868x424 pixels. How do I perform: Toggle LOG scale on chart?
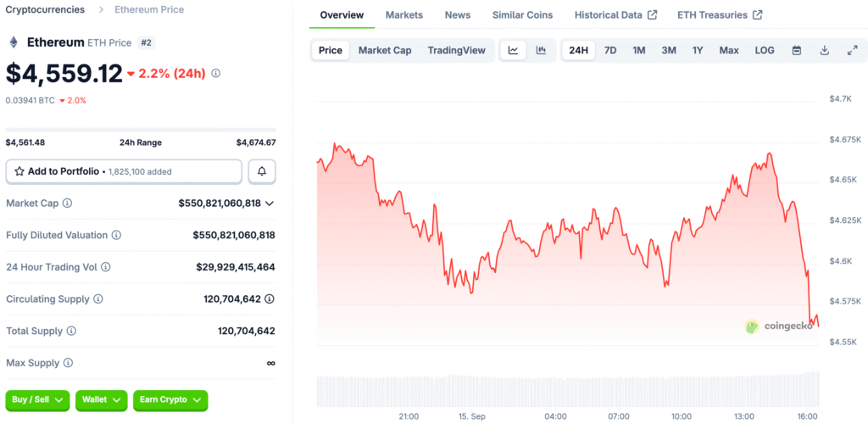coord(765,50)
